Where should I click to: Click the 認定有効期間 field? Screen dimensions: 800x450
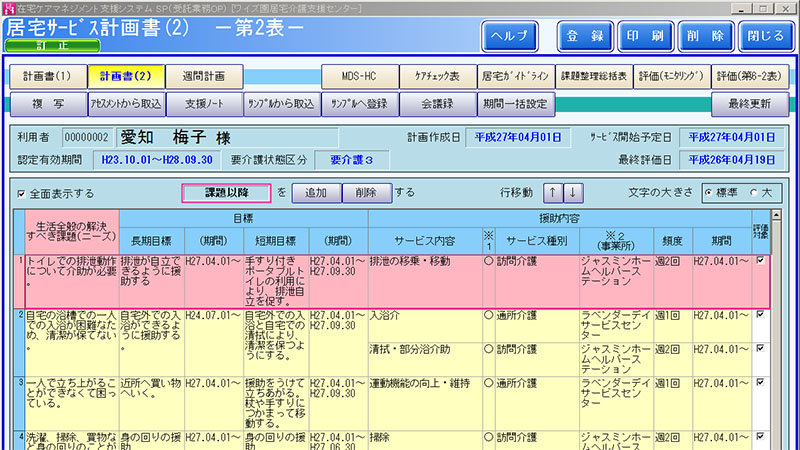[157, 160]
